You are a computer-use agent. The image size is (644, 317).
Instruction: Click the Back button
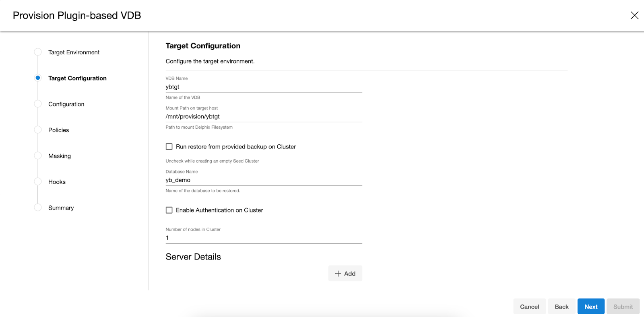tap(561, 307)
